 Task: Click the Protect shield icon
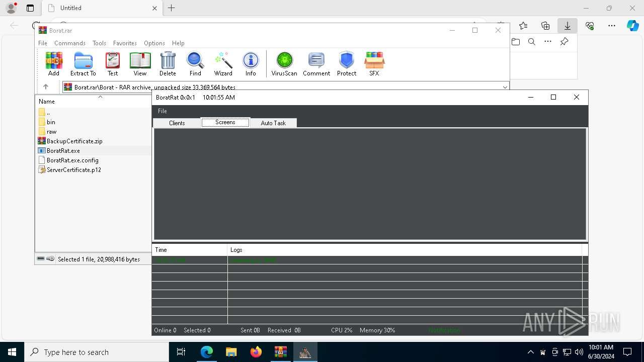pos(347,64)
